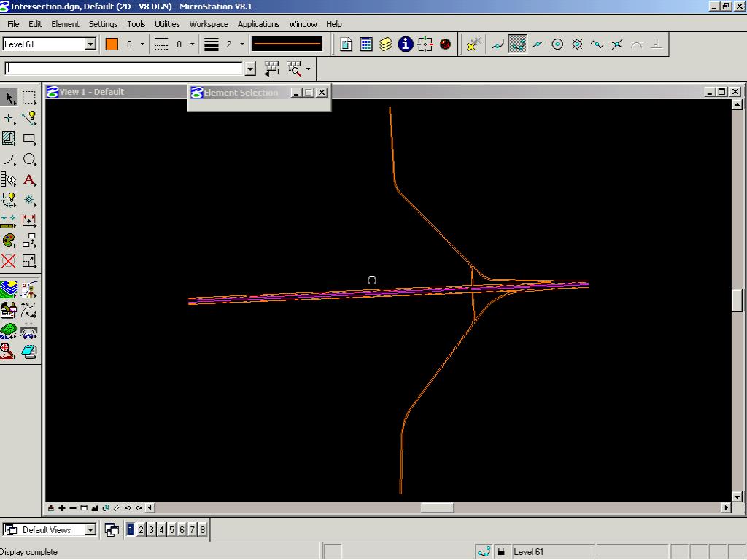Open the Element menu
747x560 pixels.
(65, 24)
